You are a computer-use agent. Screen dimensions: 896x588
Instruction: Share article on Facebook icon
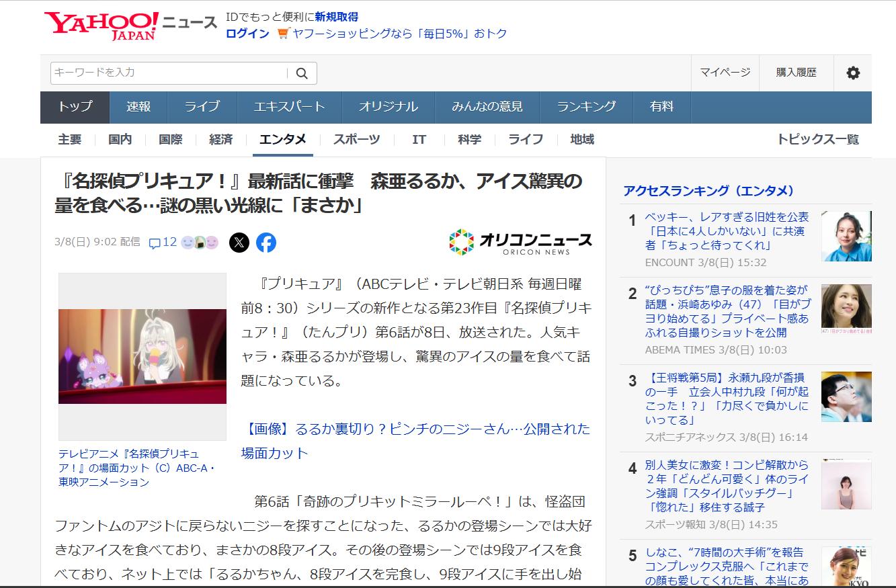[x=266, y=243]
